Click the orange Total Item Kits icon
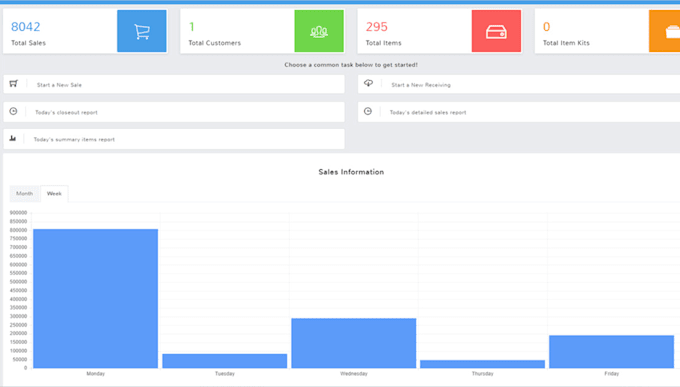This screenshot has width=680, height=387. click(x=665, y=31)
